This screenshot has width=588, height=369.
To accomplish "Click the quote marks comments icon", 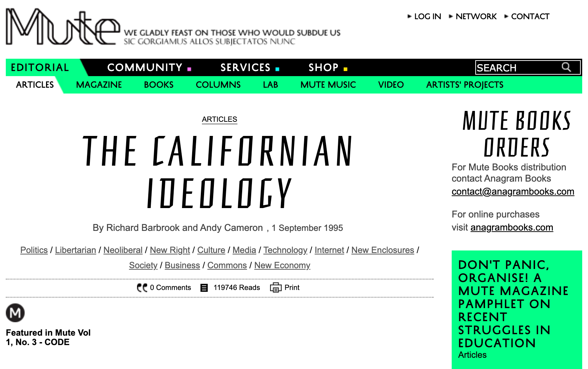I will pyautogui.click(x=142, y=287).
